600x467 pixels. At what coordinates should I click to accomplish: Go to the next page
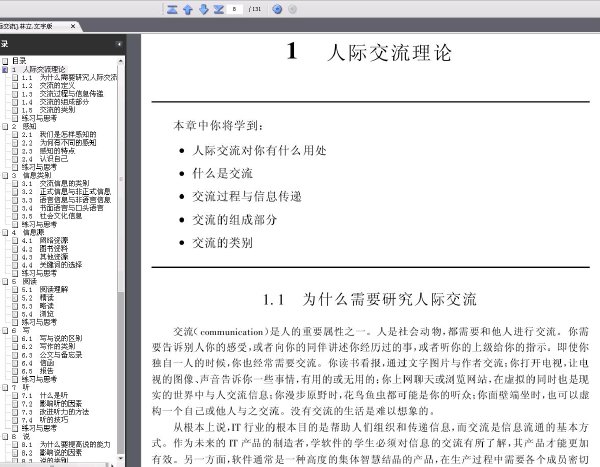(204, 9)
